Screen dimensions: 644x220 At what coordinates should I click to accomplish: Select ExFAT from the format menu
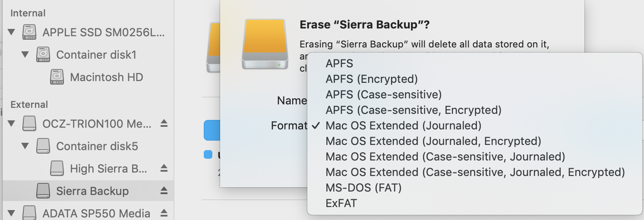pyautogui.click(x=341, y=203)
